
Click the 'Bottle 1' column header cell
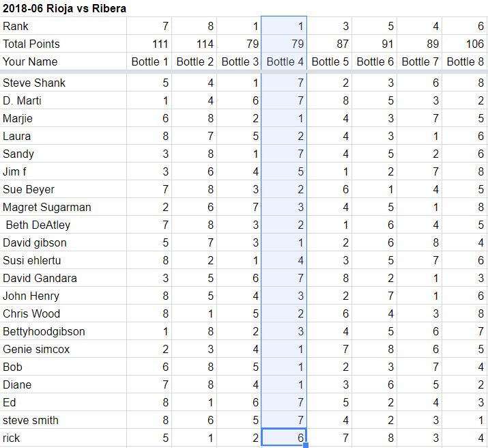pyautogui.click(x=149, y=61)
